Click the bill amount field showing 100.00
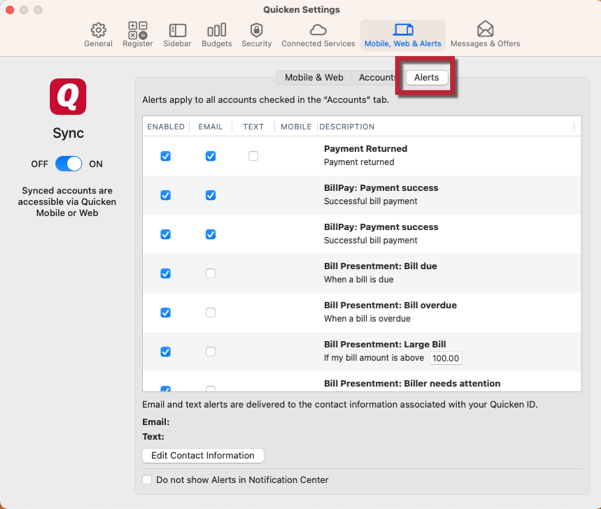Screen dimensions: 601x509 446,358
